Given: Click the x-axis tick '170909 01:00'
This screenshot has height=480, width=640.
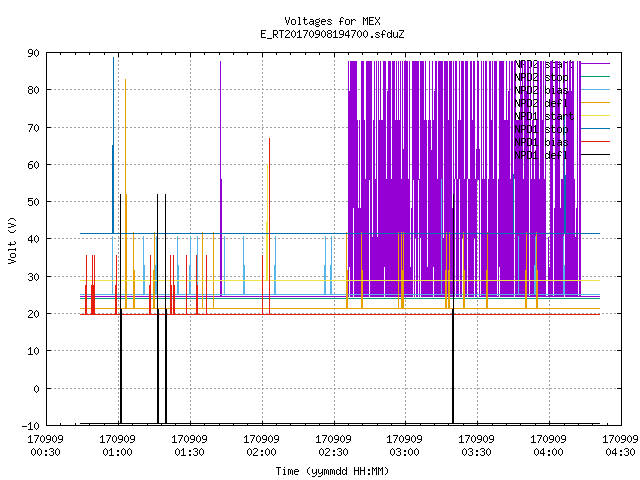Looking at the screenshot, I should (118, 446).
